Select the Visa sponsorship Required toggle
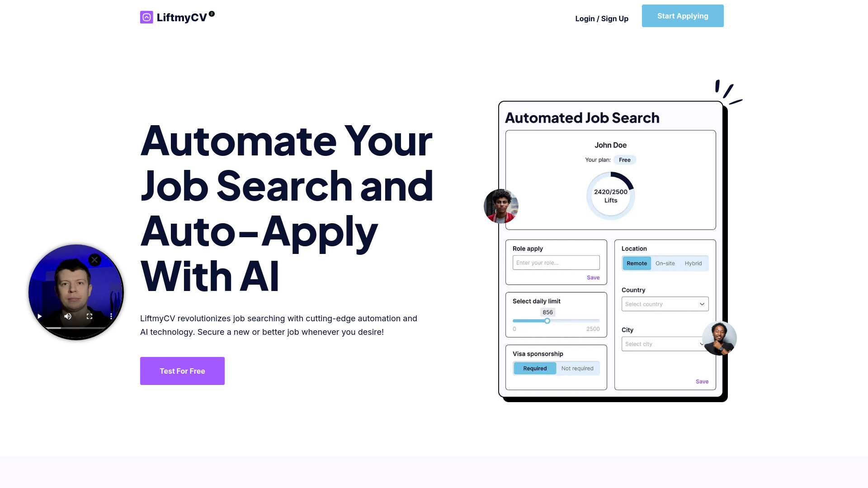 point(535,368)
